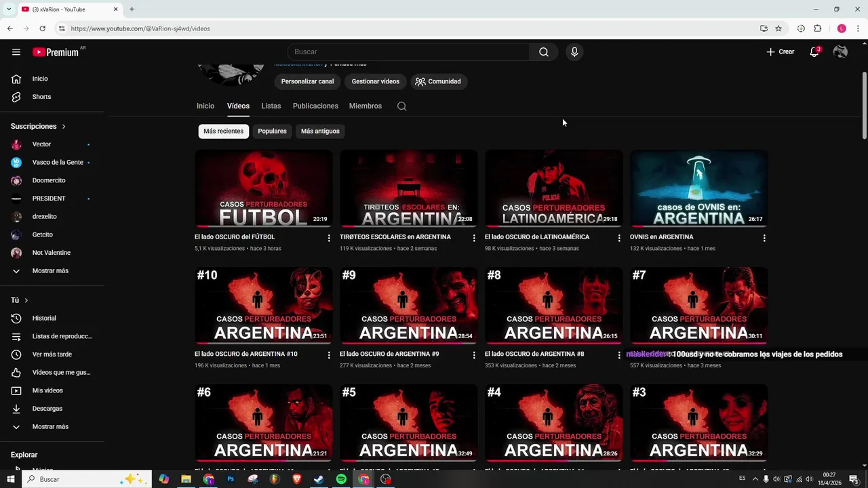Open more options for OVNIS en ARGENTINA
The width and height of the screenshot is (868, 488).
(x=764, y=238)
